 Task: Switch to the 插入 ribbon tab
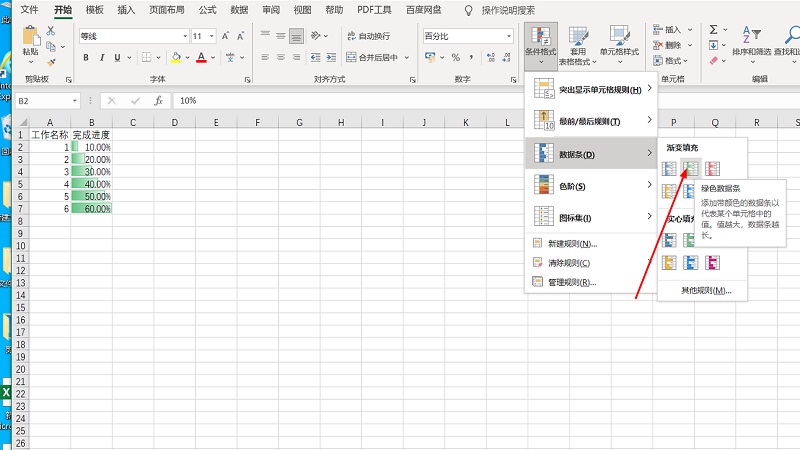click(x=126, y=9)
